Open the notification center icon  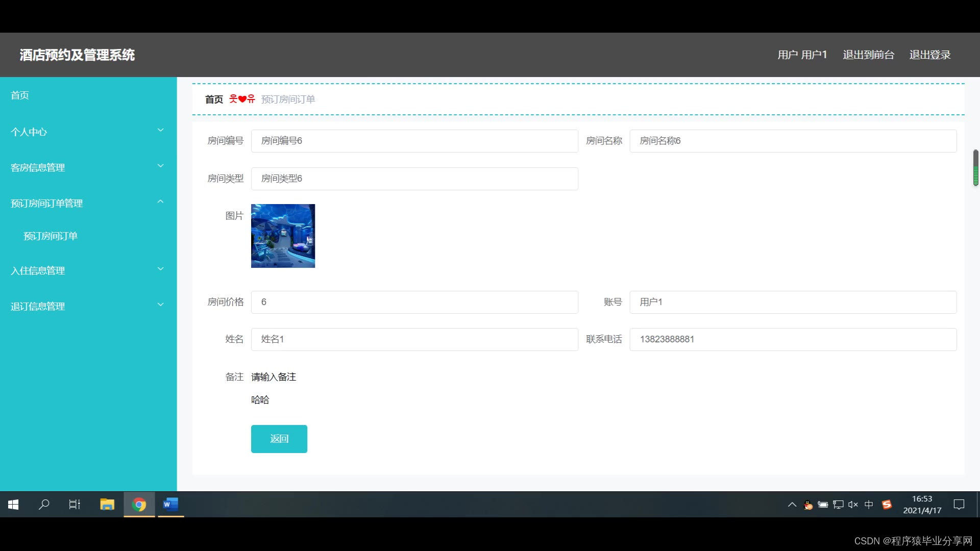coord(959,505)
